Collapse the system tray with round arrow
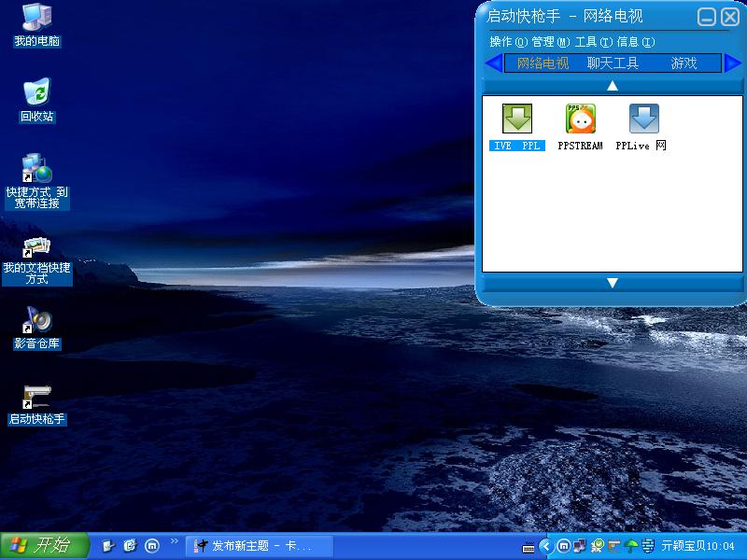 tap(546, 546)
